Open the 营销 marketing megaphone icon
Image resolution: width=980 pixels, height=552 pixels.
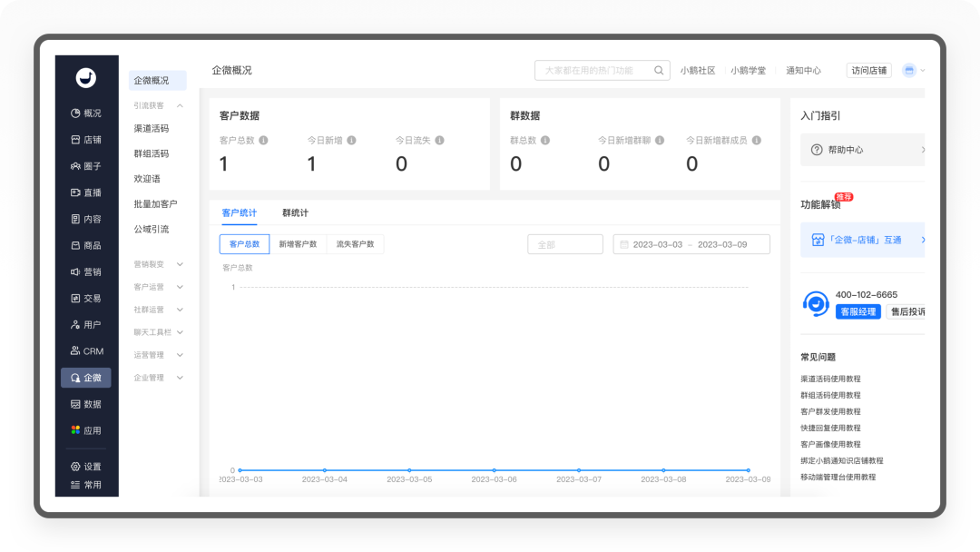[76, 271]
